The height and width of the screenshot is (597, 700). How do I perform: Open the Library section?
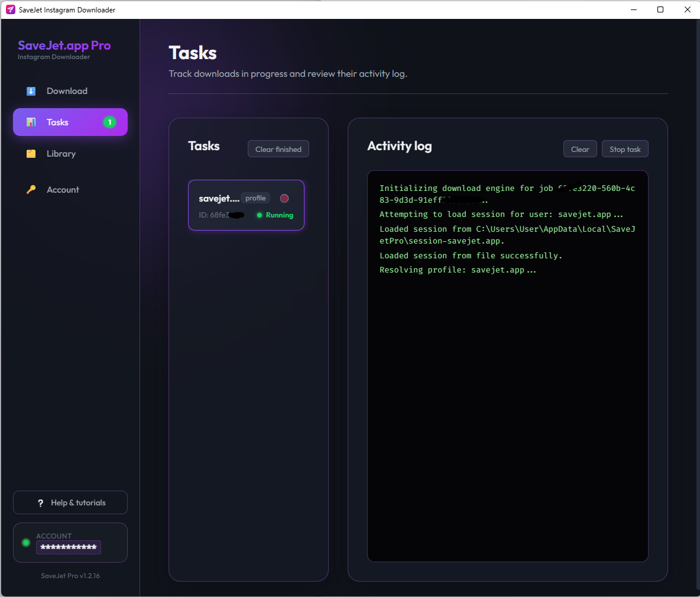click(x=70, y=154)
